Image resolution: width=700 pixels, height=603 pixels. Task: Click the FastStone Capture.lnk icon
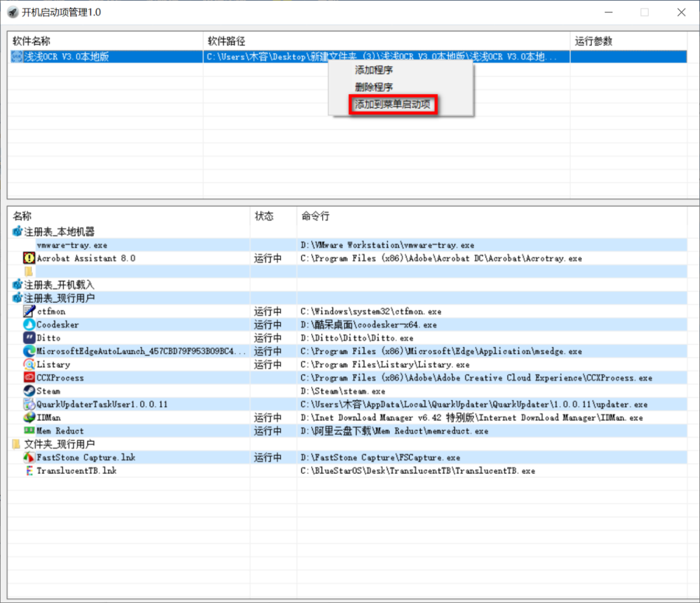coord(29,457)
